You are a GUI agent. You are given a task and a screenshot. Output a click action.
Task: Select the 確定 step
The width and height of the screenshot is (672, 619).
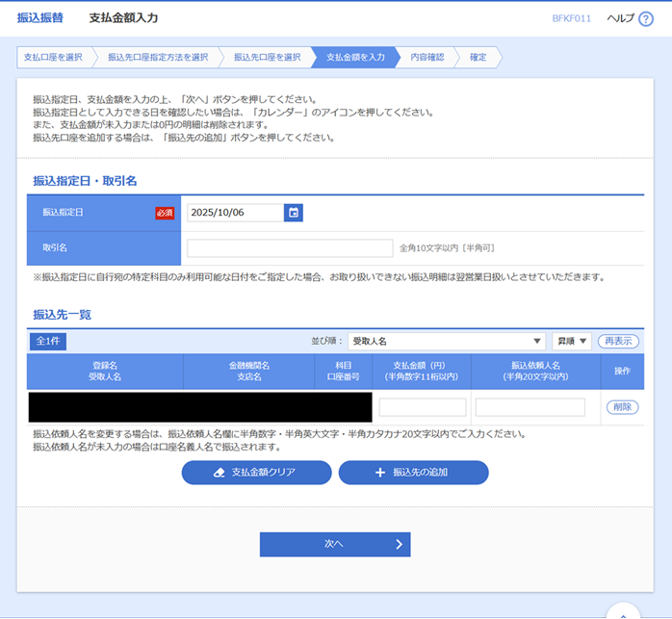478,57
